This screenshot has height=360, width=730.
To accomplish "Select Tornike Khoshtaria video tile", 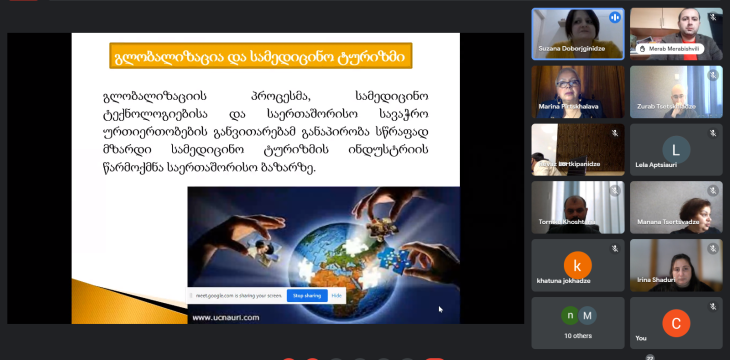I will point(578,207).
